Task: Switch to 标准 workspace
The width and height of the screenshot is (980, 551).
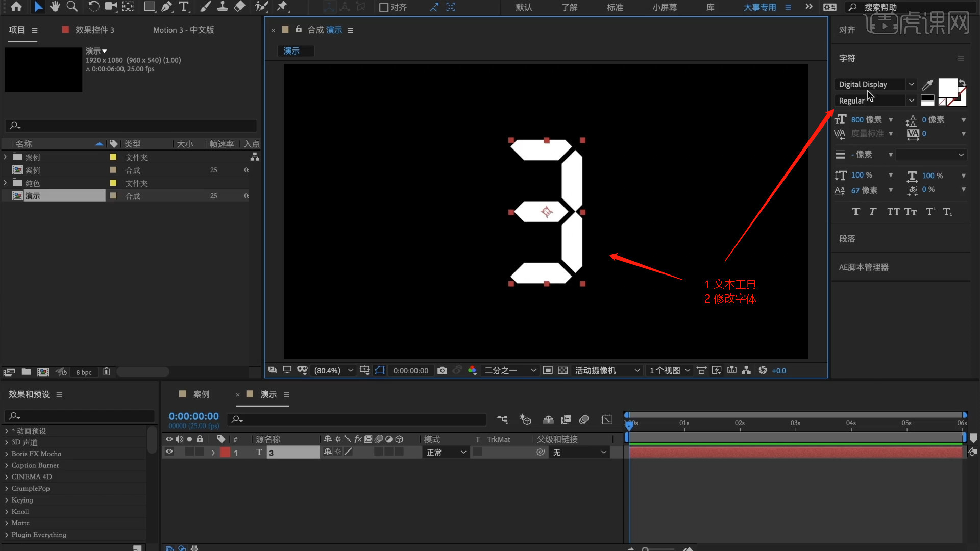Action: (615, 7)
